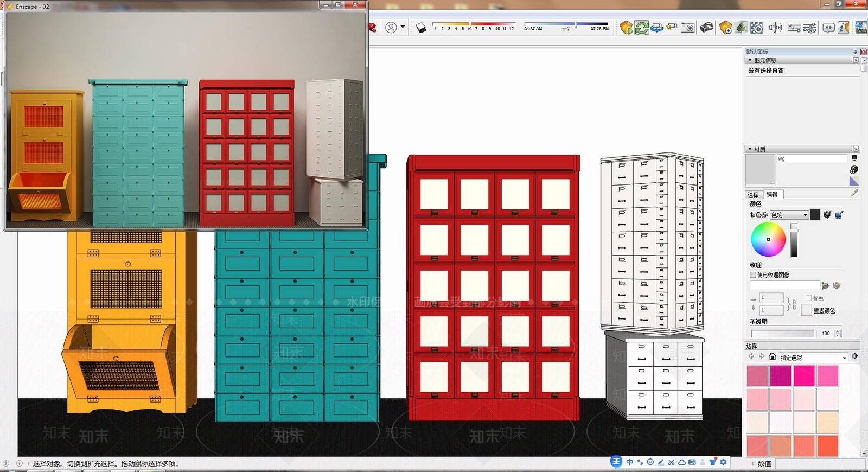Click the color wheel picker
This screenshot has width=868, height=472.
(768, 239)
